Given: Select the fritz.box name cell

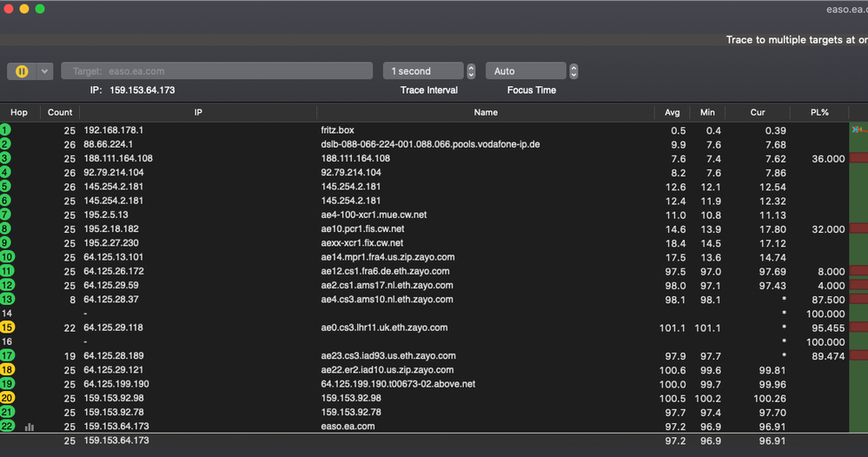Looking at the screenshot, I should [337, 130].
